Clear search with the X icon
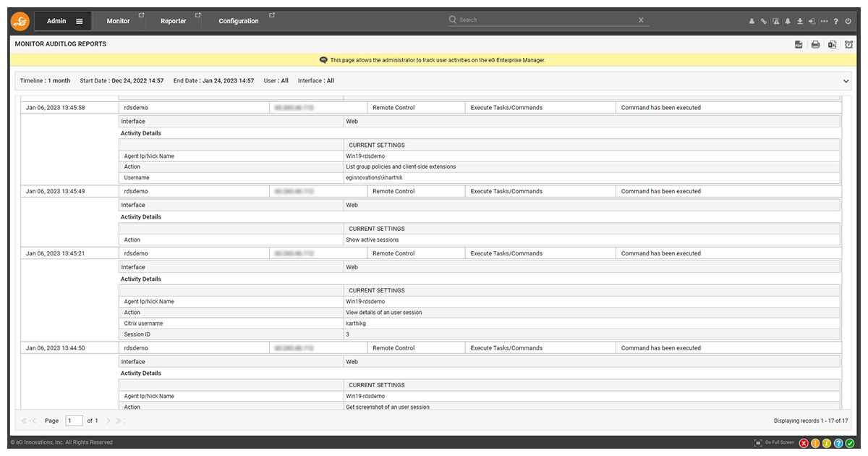Viewport: 868px width, 456px height. click(x=641, y=20)
